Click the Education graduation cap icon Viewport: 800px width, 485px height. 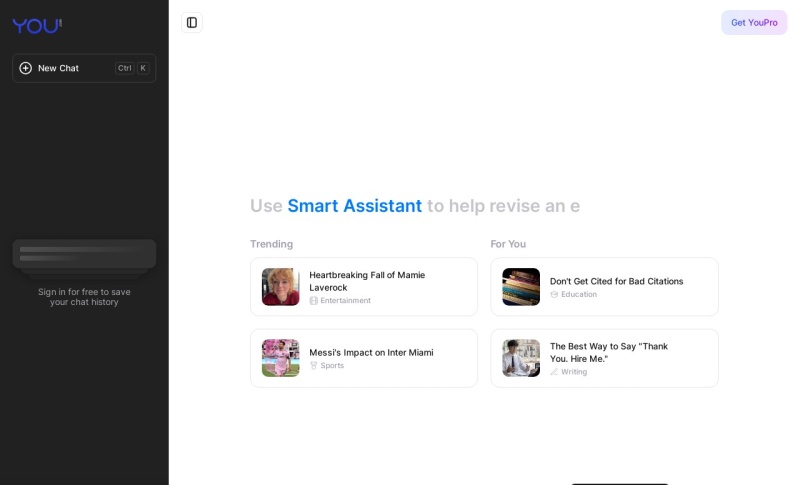(554, 294)
